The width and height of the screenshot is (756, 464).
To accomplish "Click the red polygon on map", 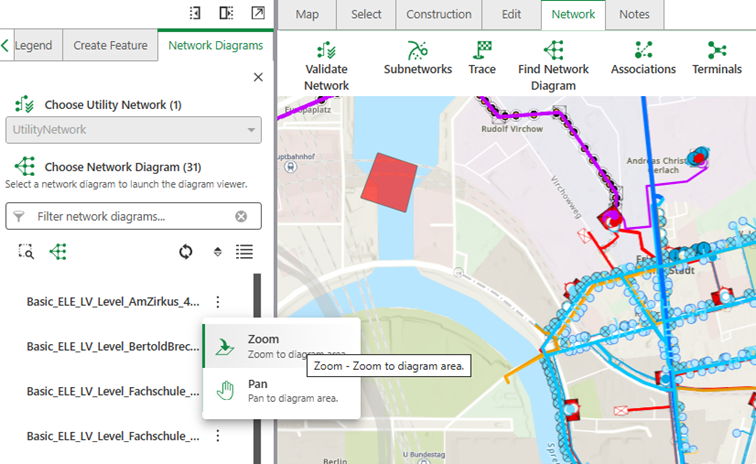I will 389,182.
